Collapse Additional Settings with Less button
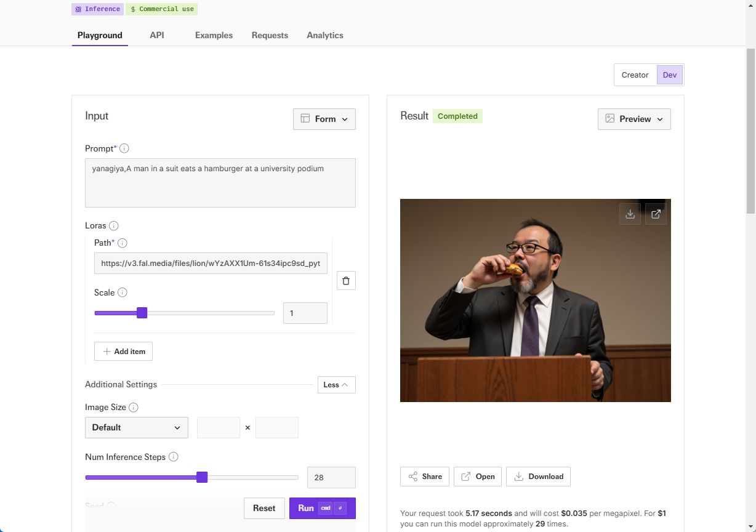756x532 pixels. click(x=336, y=385)
